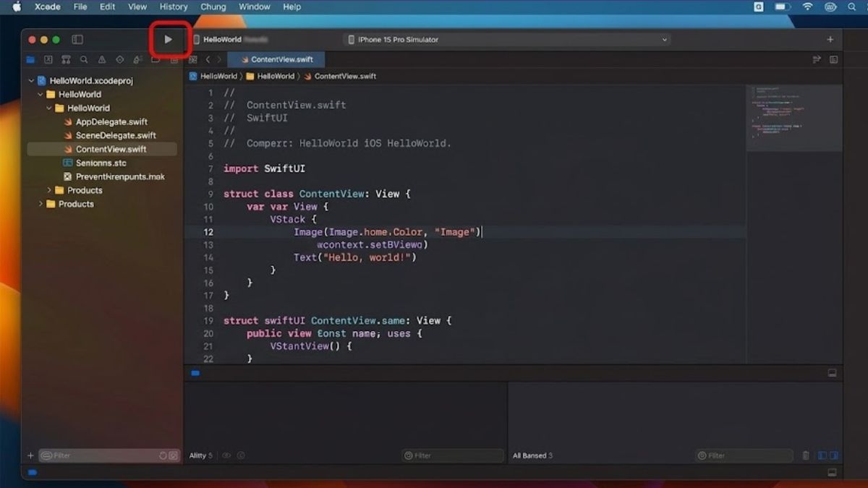The width and height of the screenshot is (868, 488).
Task: Click the HelloWorld folder breadcrumb
Action: pos(271,76)
